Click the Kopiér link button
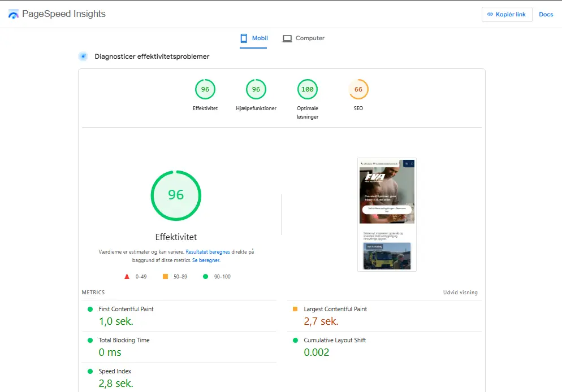This screenshot has height=392, width=562. [507, 14]
